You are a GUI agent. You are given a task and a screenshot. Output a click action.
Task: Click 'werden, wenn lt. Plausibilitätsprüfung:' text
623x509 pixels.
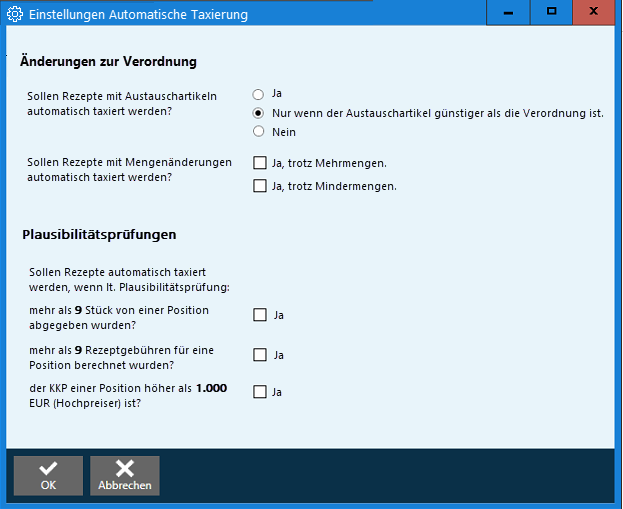pyautogui.click(x=129, y=287)
